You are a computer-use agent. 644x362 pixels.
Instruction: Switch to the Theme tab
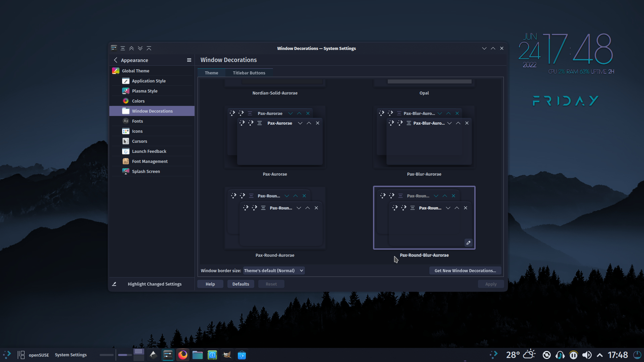[212, 73]
